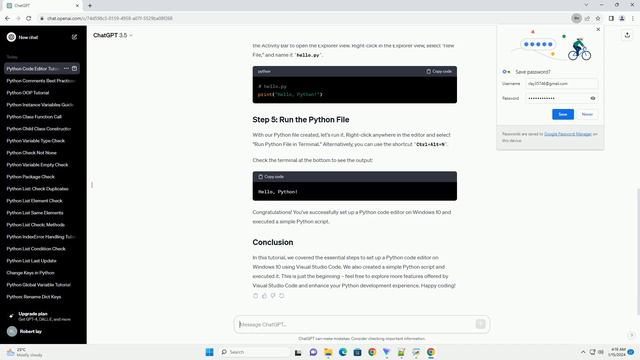Copy code of the Hello, Python! output block

[271, 177]
